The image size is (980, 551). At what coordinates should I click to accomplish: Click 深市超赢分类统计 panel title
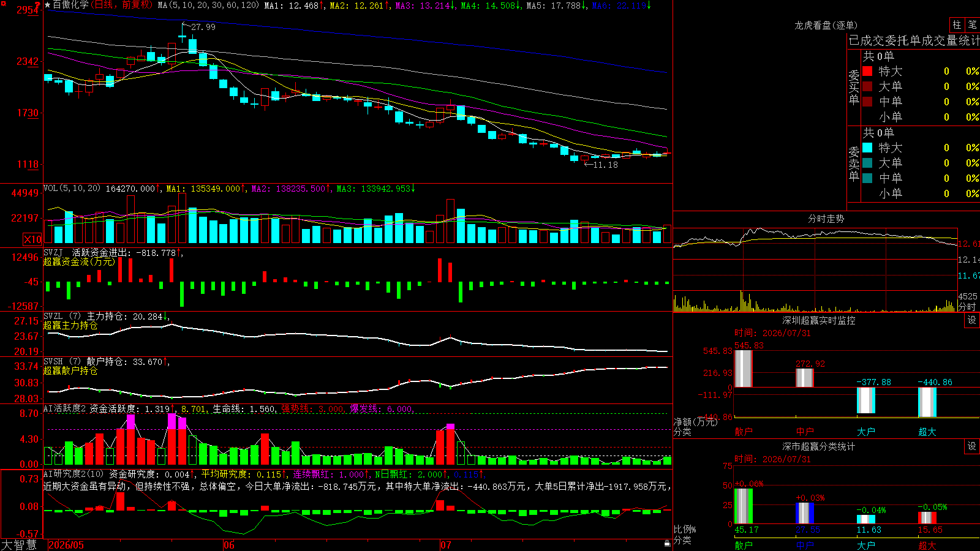819,446
